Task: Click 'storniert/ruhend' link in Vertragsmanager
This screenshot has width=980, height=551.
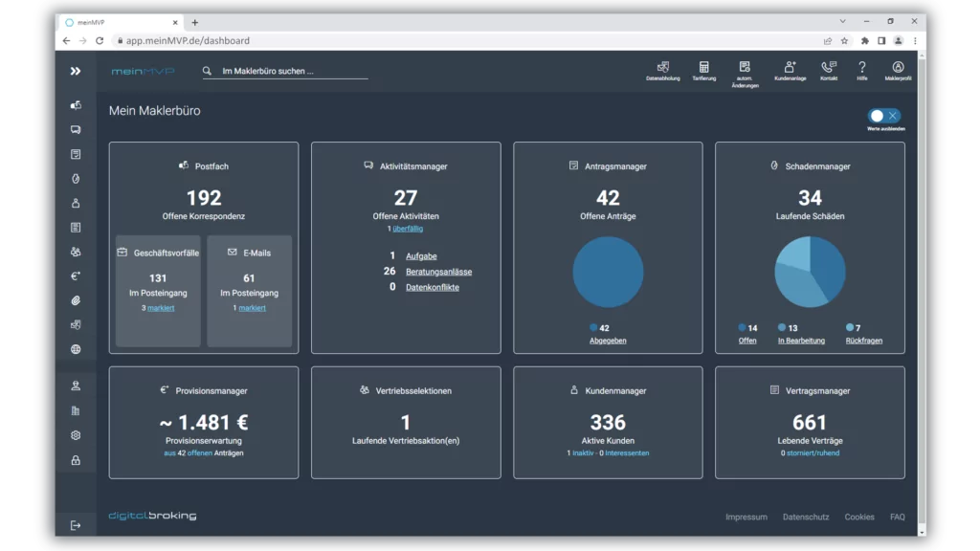Action: click(813, 452)
